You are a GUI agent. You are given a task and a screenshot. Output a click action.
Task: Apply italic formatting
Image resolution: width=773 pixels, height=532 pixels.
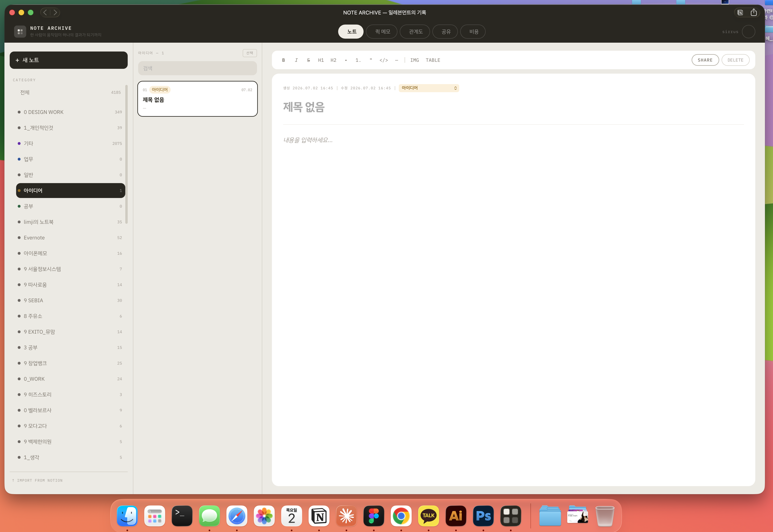coord(296,60)
